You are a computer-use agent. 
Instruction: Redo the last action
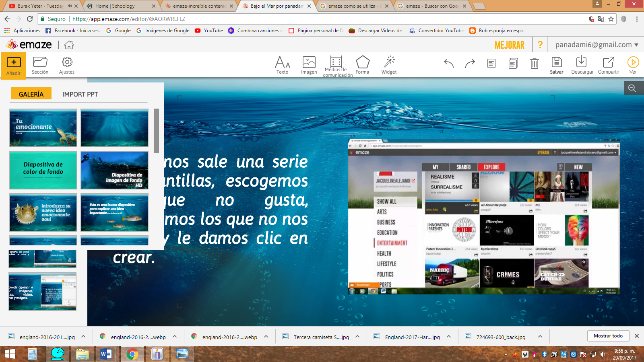[470, 63]
